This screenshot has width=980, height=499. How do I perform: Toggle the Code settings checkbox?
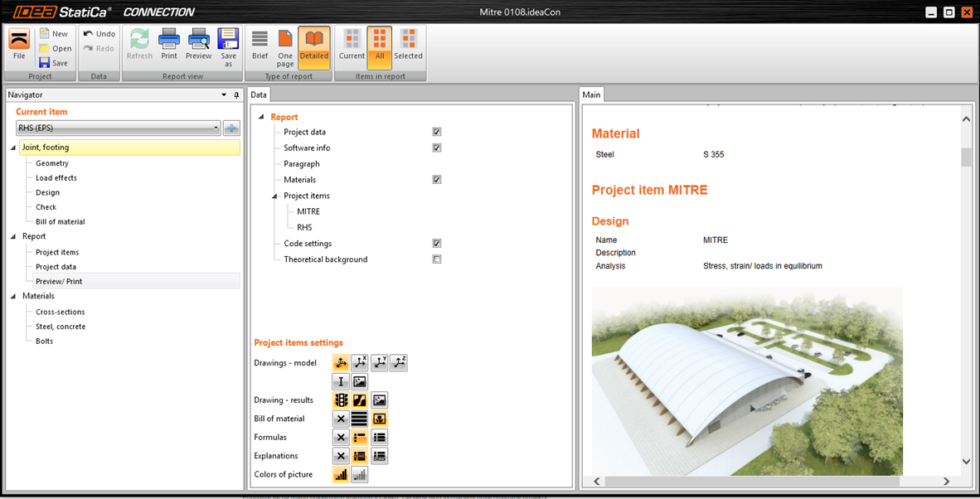pyautogui.click(x=437, y=244)
